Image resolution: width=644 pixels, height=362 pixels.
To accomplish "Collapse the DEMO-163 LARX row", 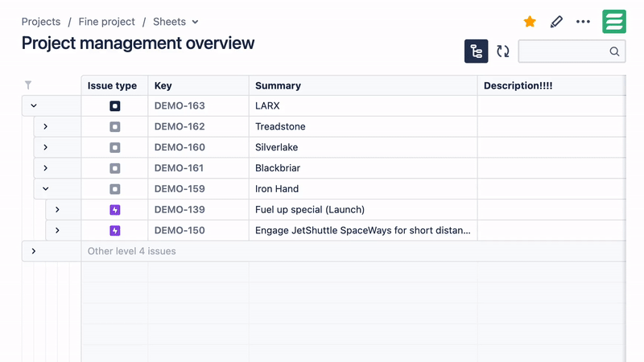I will point(34,106).
